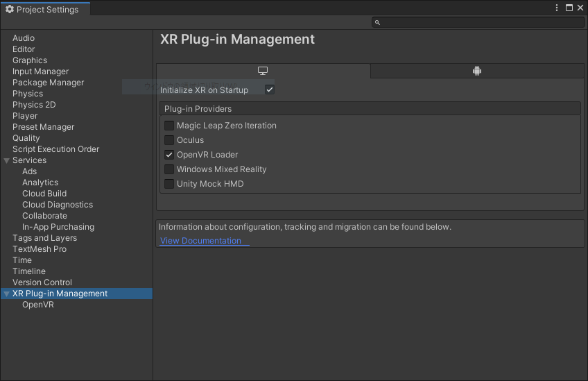Image resolution: width=588 pixels, height=381 pixels.
Task: Click the search magnifier icon
Action: coord(377,22)
